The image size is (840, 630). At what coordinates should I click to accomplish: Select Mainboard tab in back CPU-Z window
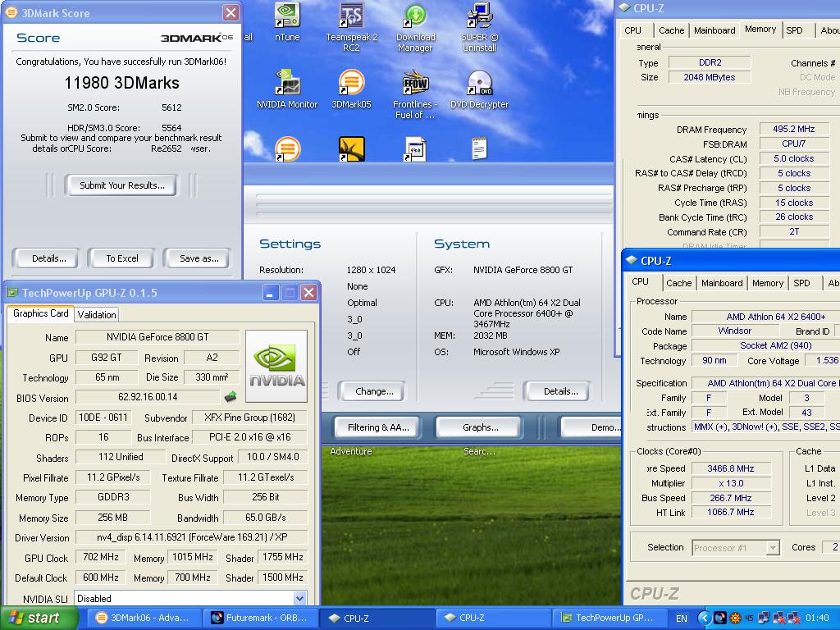pyautogui.click(x=714, y=30)
